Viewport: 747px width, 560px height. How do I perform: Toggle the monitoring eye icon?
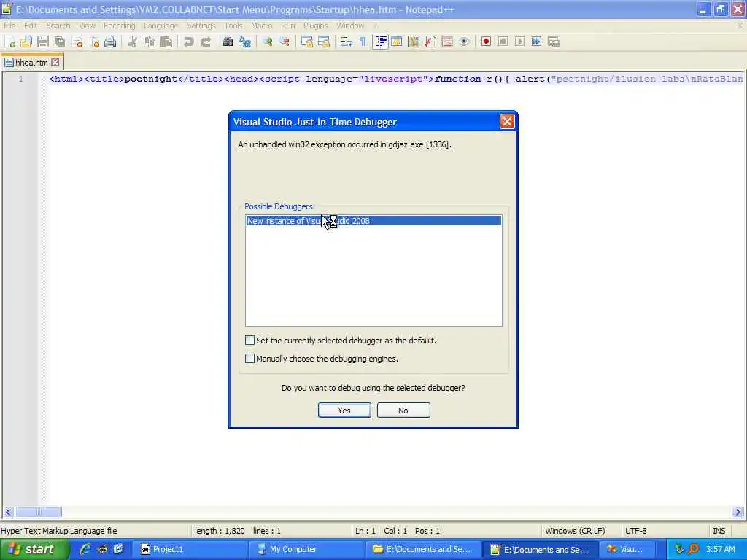(x=464, y=42)
